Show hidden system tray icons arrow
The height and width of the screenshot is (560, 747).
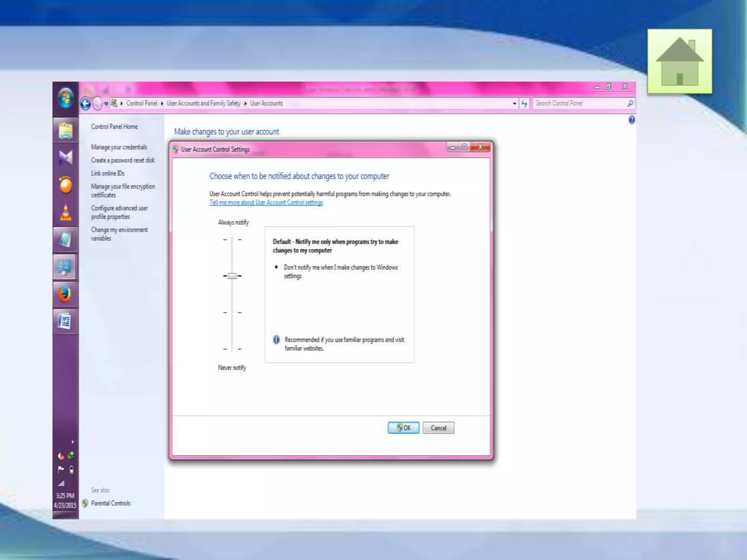point(73,442)
